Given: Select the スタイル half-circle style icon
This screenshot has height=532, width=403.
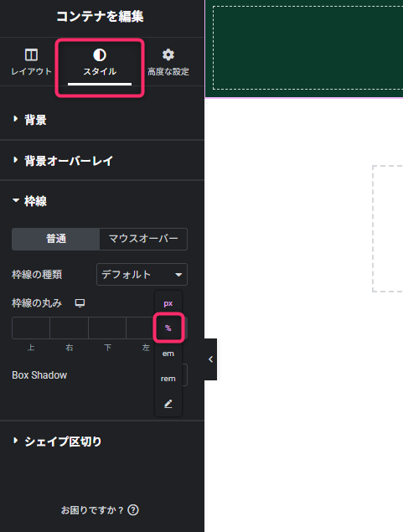Looking at the screenshot, I should pos(100,54).
